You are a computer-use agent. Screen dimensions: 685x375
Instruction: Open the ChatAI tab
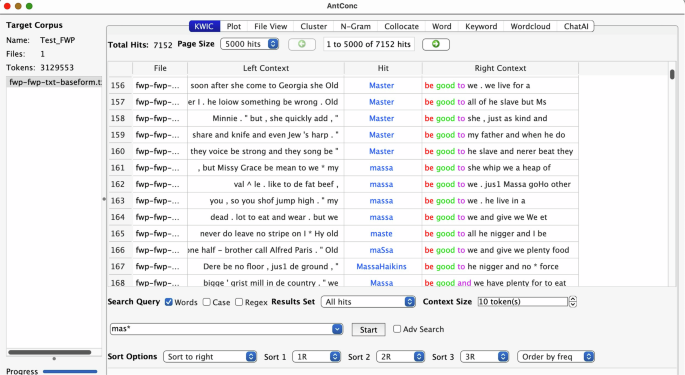pyautogui.click(x=575, y=26)
